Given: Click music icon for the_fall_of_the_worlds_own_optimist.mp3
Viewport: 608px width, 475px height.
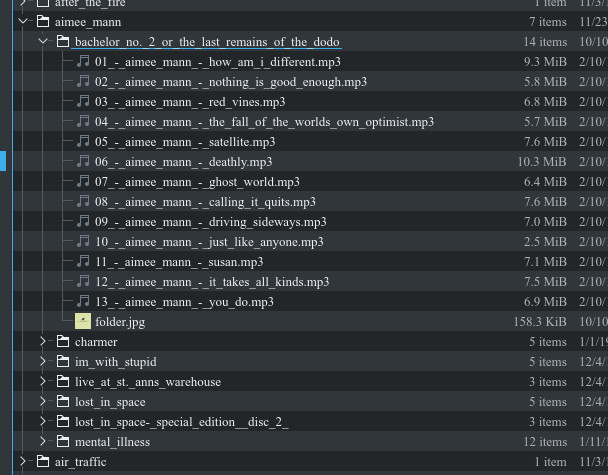Looking at the screenshot, I should [x=83, y=121].
